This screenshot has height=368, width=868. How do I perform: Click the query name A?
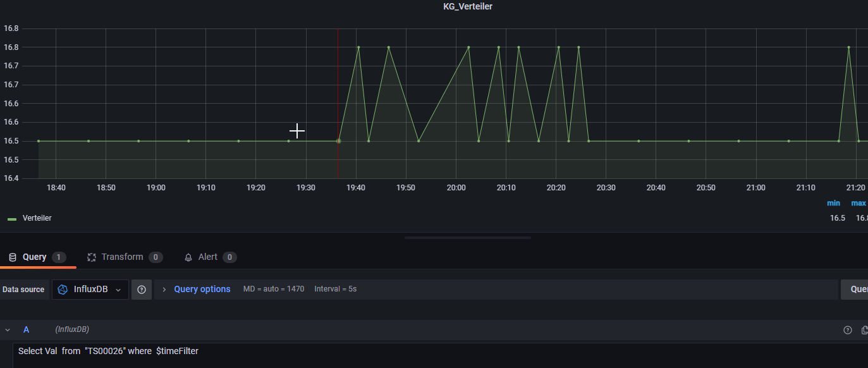click(26, 330)
